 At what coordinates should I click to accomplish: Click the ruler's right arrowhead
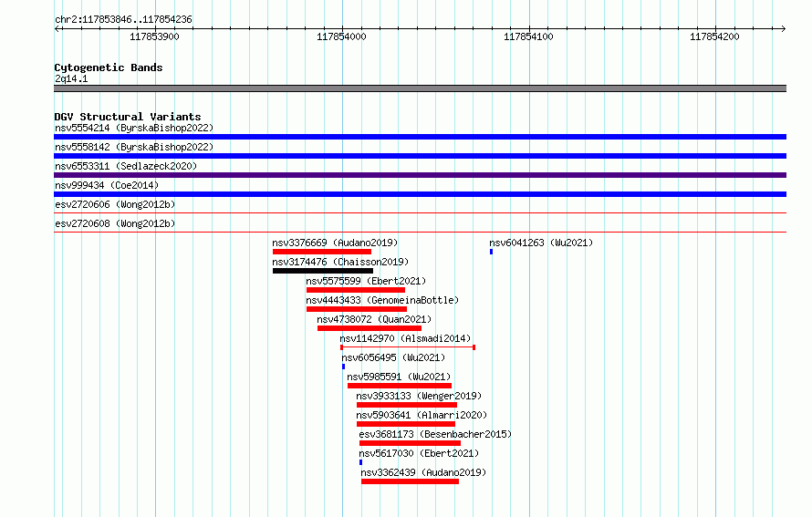click(783, 28)
